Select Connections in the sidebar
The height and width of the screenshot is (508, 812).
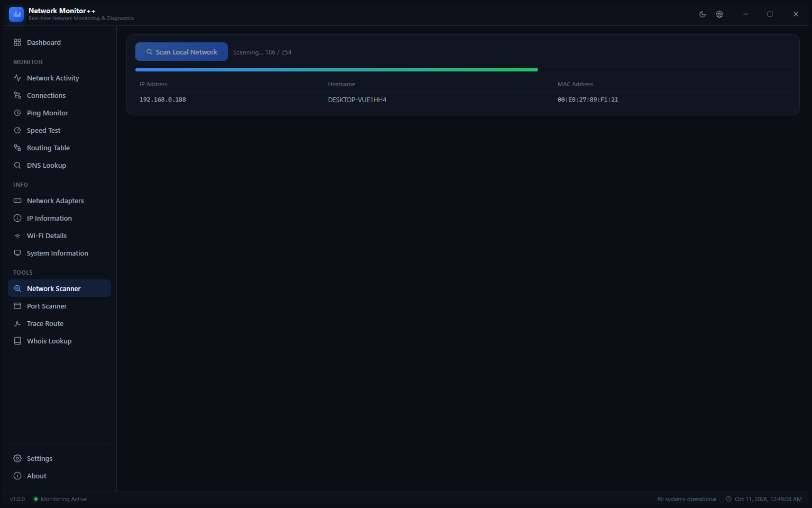pyautogui.click(x=59, y=95)
